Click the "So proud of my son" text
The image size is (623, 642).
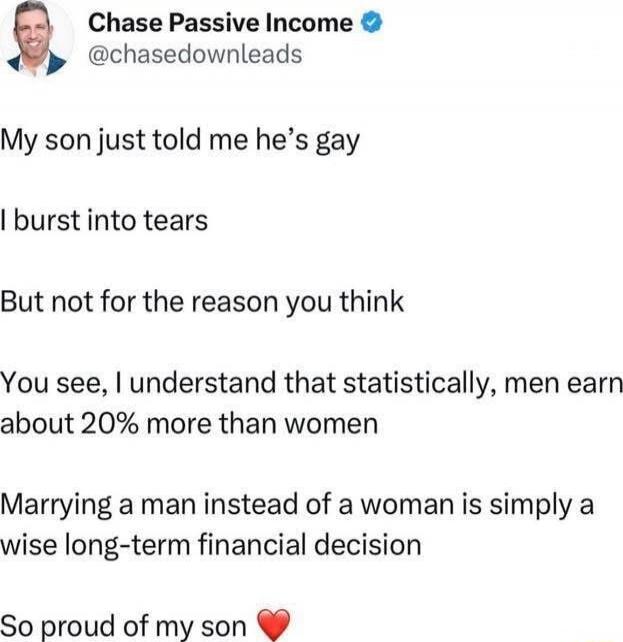(x=126, y=626)
